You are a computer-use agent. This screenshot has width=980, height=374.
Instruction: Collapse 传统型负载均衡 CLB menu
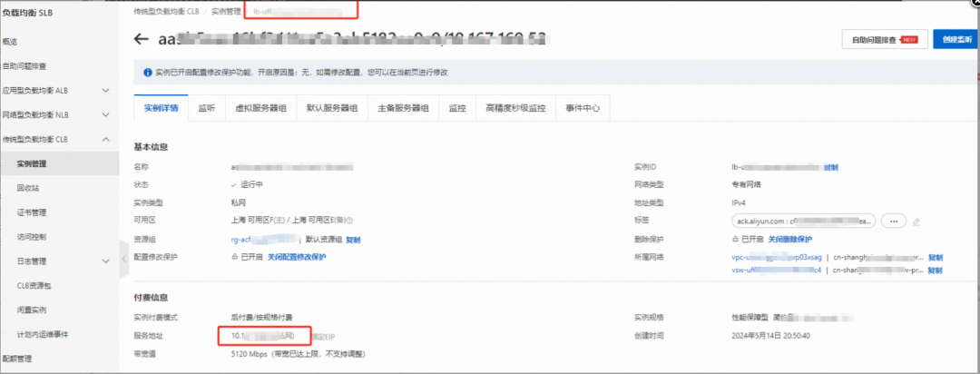pyautogui.click(x=105, y=140)
